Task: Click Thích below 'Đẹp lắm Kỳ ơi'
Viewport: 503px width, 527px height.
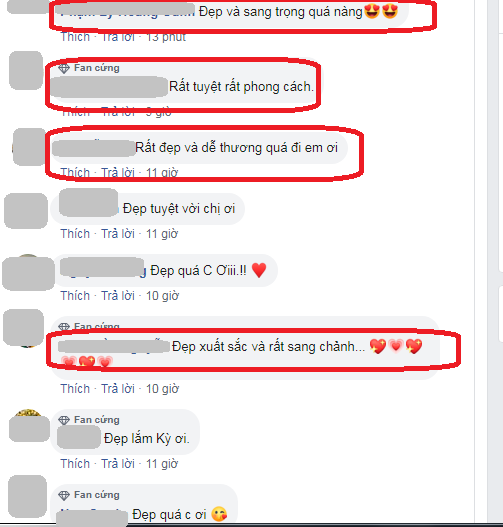Action: 75,464
